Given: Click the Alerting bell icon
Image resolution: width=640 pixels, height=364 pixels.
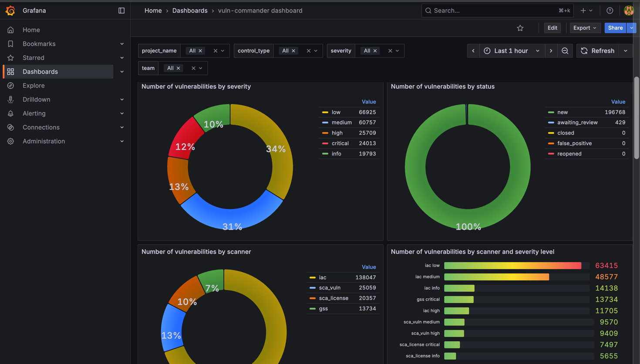Looking at the screenshot, I should pos(10,114).
